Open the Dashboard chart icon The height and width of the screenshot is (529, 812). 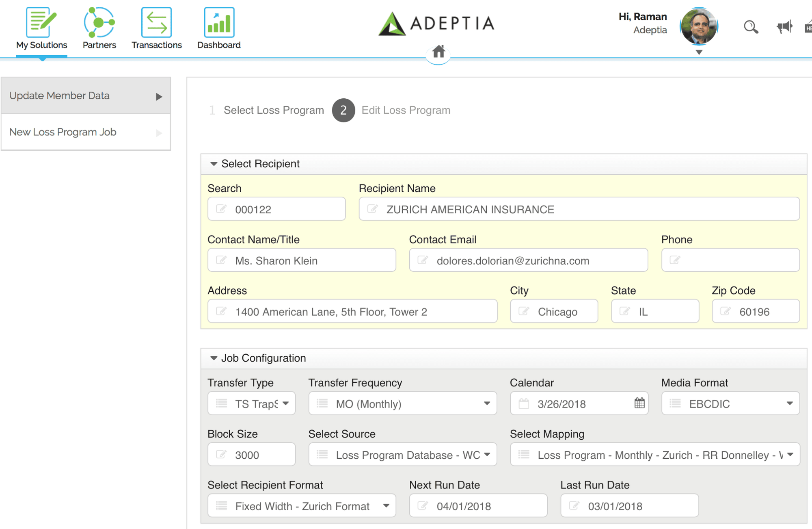click(219, 23)
